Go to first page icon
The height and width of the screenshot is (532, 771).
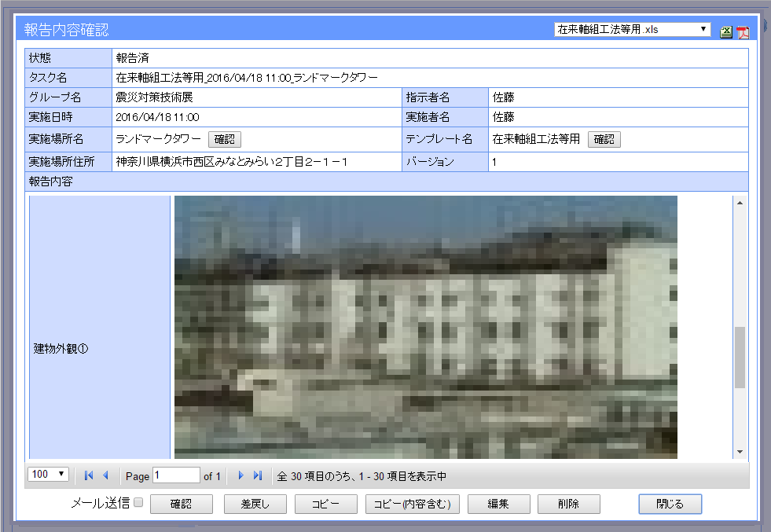click(89, 475)
